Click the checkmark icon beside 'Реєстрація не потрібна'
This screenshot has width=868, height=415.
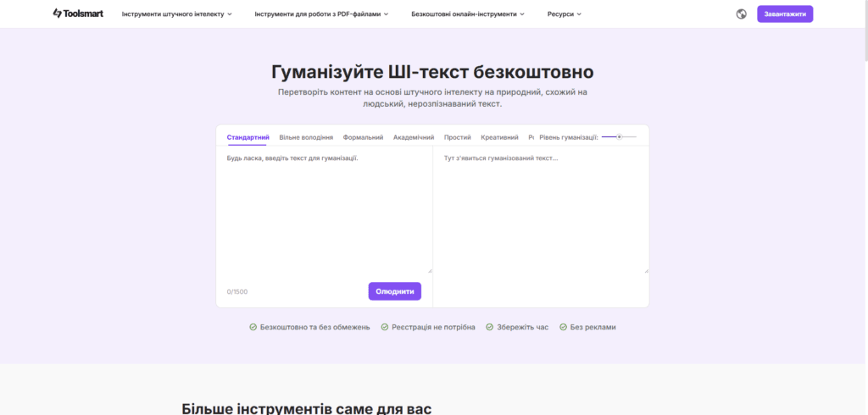tap(385, 327)
